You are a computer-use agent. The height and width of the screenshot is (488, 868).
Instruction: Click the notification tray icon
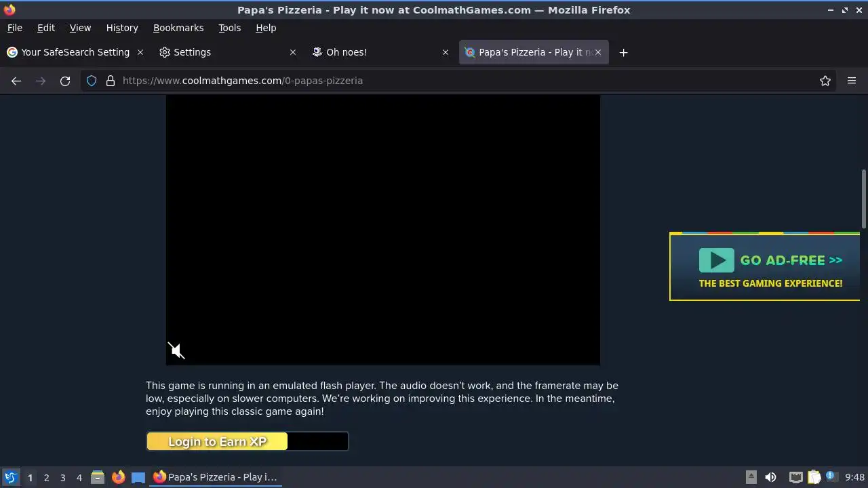[831, 476]
